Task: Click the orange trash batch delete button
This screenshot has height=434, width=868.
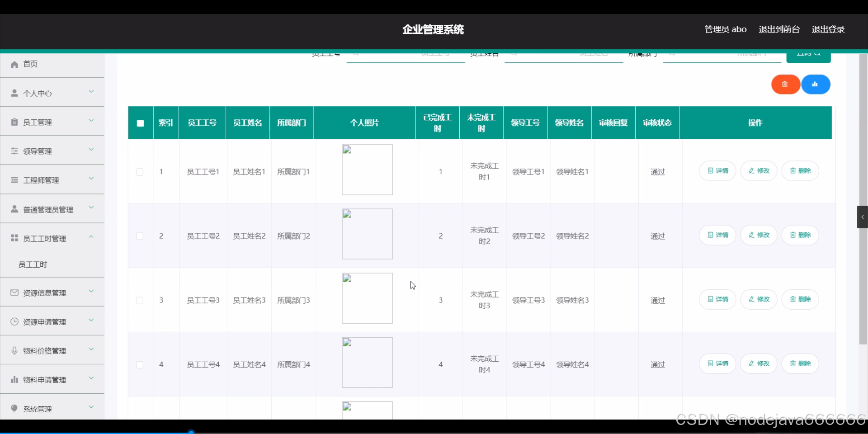Action: (x=785, y=85)
